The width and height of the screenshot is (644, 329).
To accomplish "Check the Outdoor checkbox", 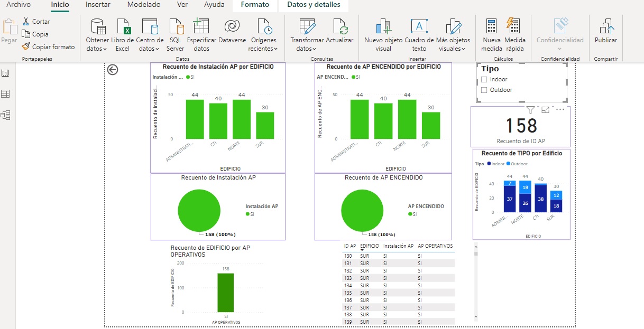I will point(484,90).
